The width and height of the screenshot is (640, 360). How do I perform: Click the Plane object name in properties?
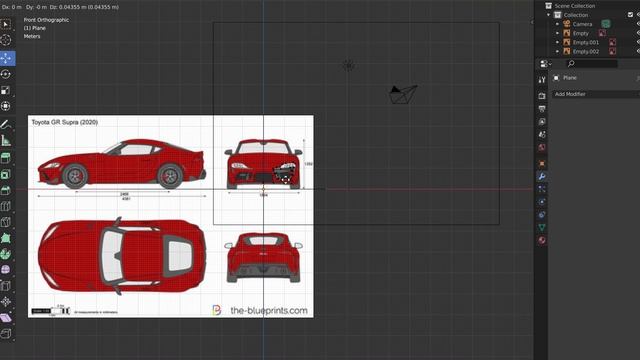[x=570, y=78]
